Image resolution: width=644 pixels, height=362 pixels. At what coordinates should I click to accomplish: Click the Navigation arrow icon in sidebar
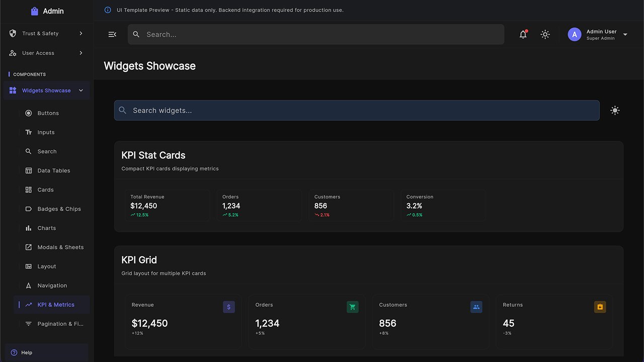tap(29, 285)
